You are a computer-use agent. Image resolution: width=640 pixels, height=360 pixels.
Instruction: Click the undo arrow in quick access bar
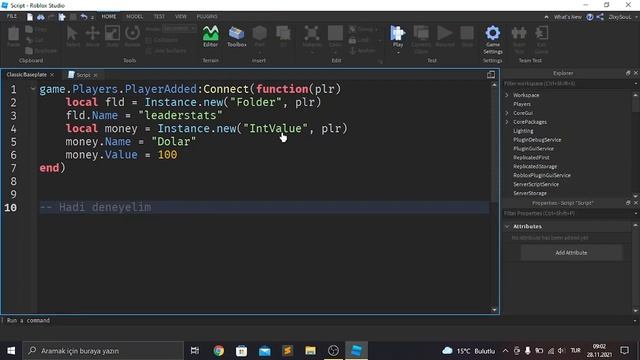[x=84, y=17]
